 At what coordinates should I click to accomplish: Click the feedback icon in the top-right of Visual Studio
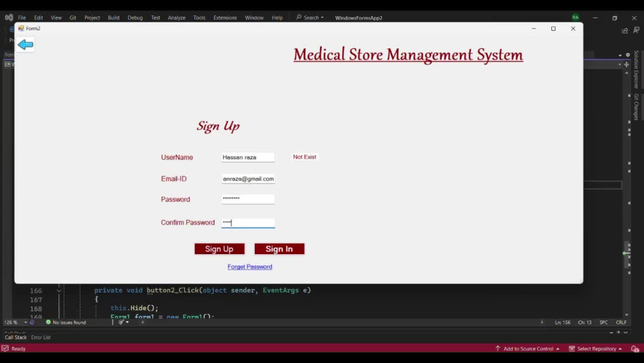tap(636, 30)
